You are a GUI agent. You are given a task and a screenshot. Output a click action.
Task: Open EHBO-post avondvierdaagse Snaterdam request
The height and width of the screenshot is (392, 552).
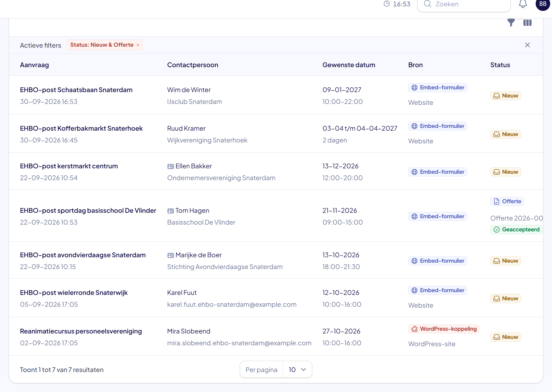click(83, 255)
